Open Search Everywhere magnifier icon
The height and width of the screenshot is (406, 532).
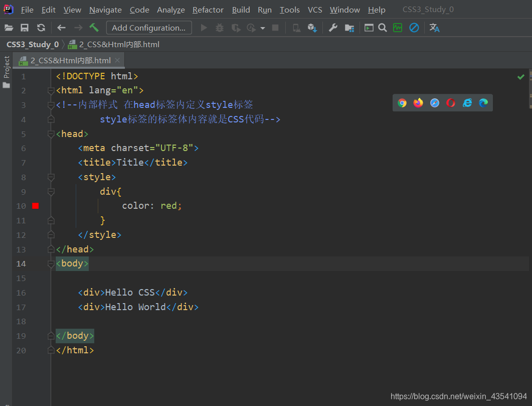pyautogui.click(x=382, y=28)
